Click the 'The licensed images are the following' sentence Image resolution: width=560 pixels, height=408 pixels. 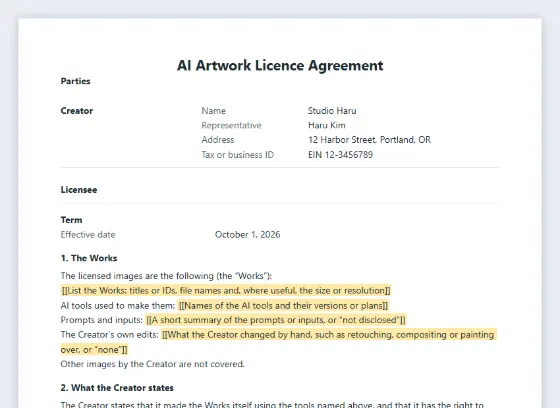pyautogui.click(x=166, y=276)
